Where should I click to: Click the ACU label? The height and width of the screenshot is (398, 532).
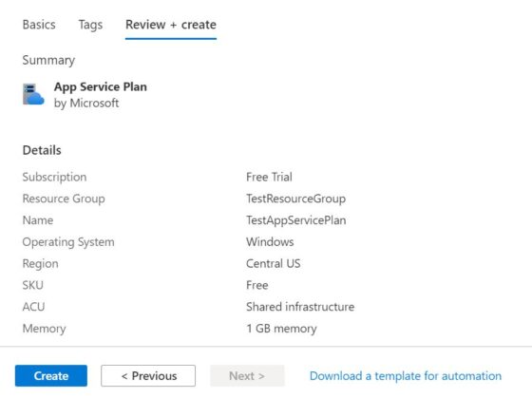click(x=33, y=307)
